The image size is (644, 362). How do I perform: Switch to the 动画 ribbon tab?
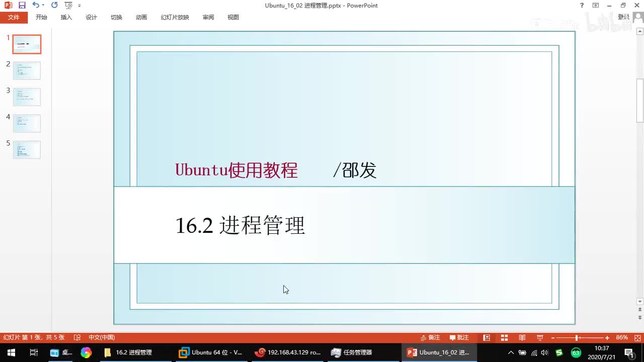pos(141,17)
